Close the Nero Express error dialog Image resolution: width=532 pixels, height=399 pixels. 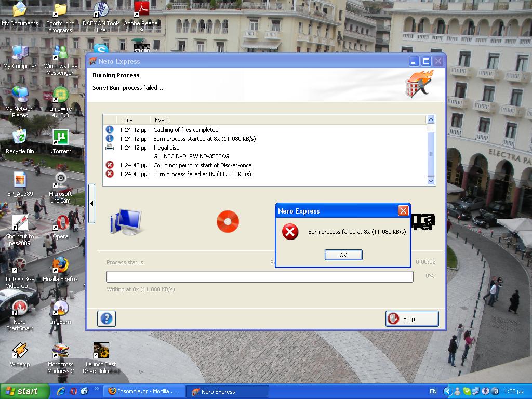(x=403, y=211)
